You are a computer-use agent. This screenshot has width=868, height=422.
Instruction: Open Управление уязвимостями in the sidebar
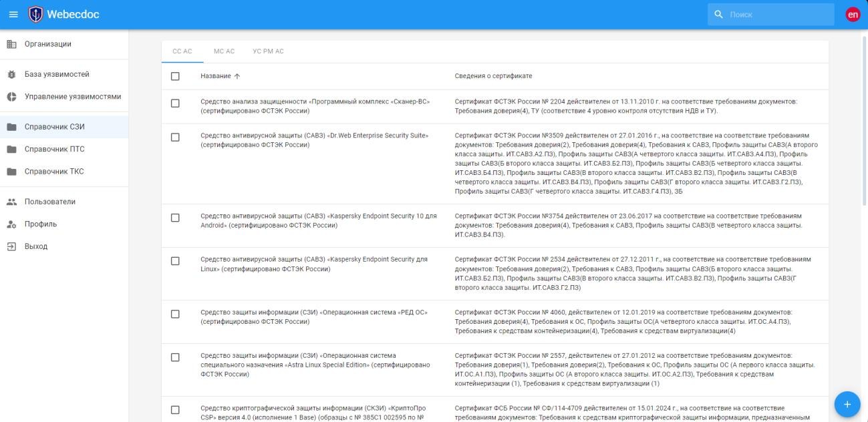64,97
